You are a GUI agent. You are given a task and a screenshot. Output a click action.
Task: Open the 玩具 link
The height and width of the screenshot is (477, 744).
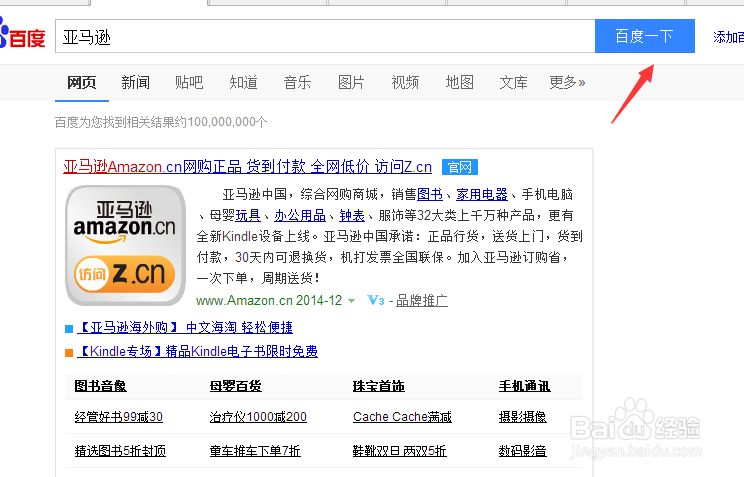[248, 216]
